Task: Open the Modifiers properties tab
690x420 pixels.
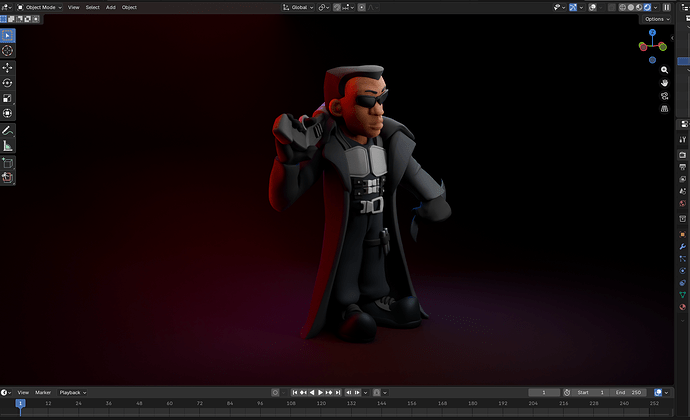Action: click(x=683, y=247)
